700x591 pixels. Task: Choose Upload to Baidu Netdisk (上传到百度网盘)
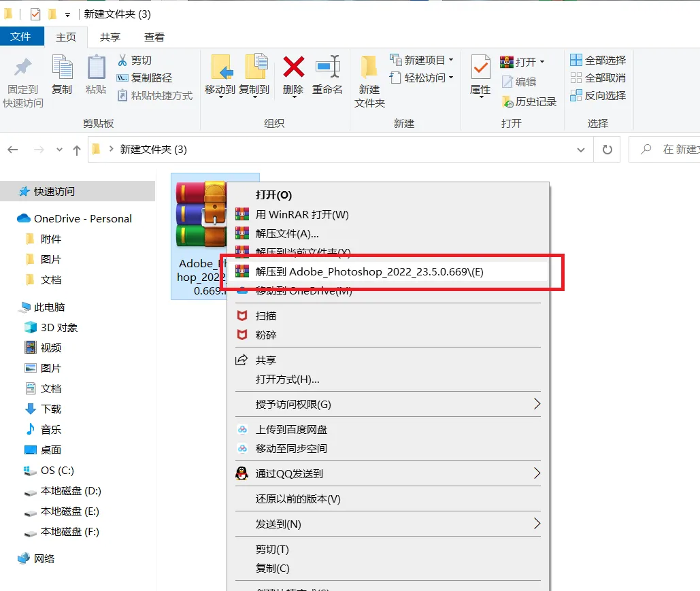pos(388,429)
